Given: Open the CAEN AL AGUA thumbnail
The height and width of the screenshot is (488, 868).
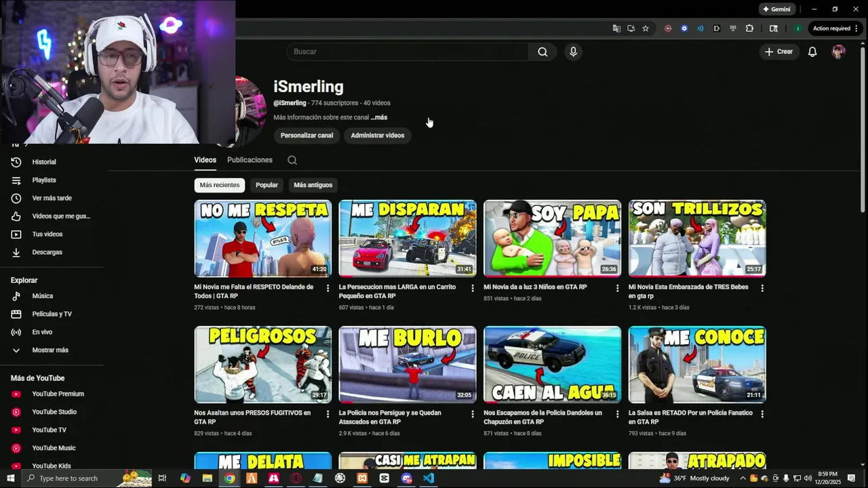Looking at the screenshot, I should (x=552, y=365).
